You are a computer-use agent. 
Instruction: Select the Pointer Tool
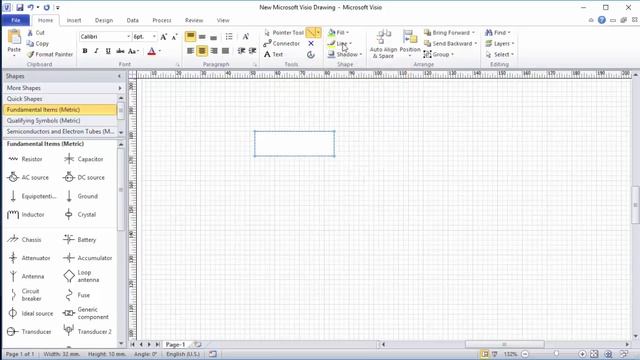(284, 33)
